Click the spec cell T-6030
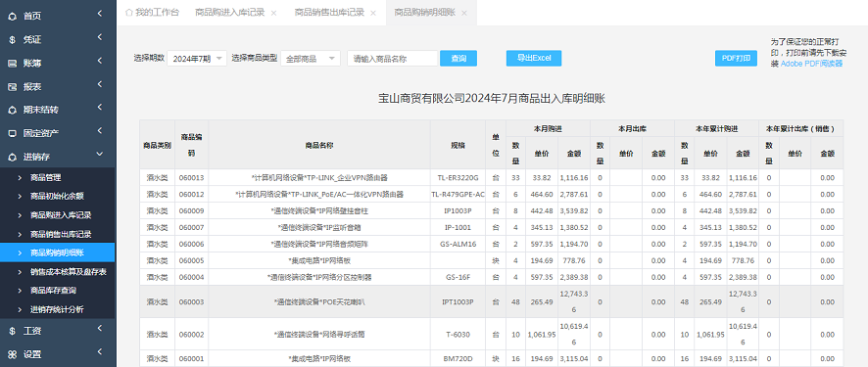The image size is (868, 367). (458, 335)
